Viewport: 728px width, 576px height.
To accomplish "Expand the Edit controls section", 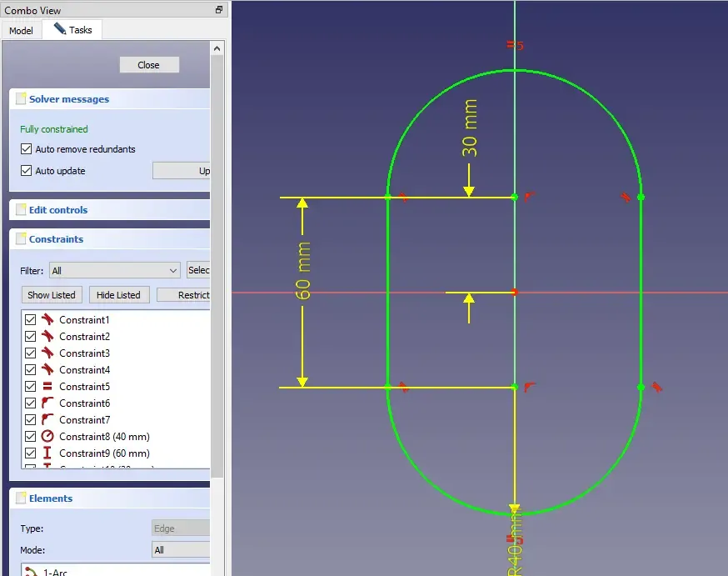I will (110, 209).
